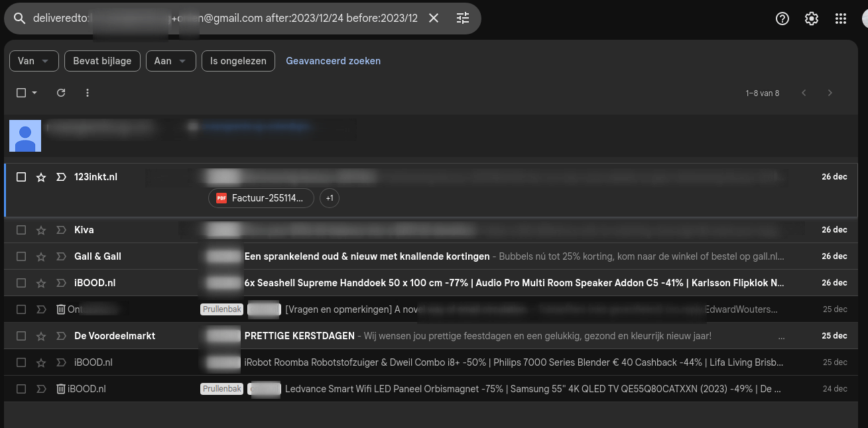Open Gmail settings gear
Screen dimensions: 868x428
pos(811,18)
